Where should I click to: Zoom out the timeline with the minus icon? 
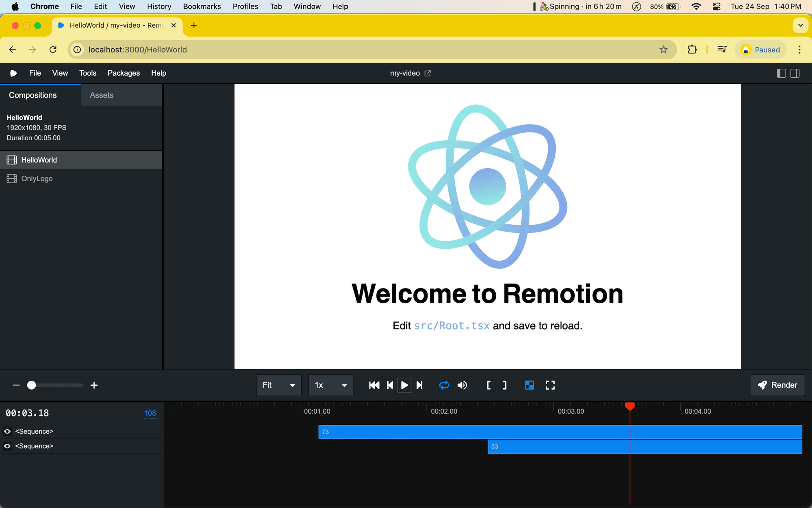16,385
